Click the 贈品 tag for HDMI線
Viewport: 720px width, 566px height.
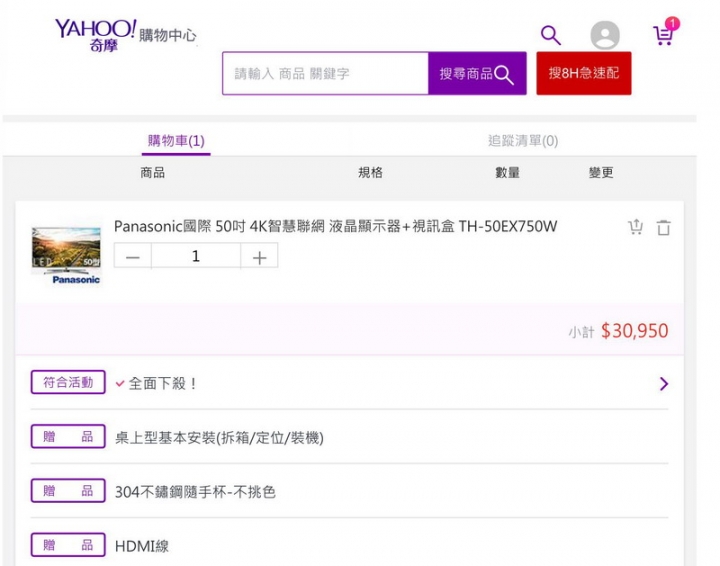click(x=68, y=544)
